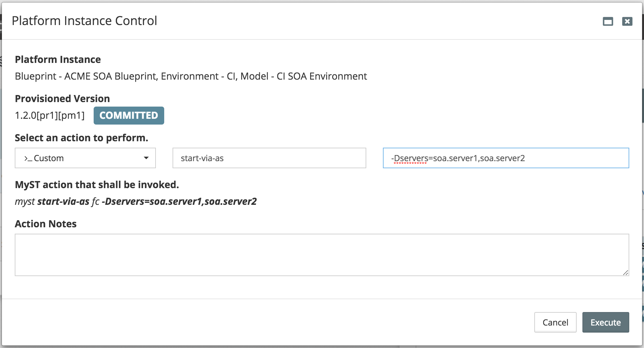This screenshot has height=348, width=644.
Task: Close the Platform Instance Control dialog
Action: 627,22
